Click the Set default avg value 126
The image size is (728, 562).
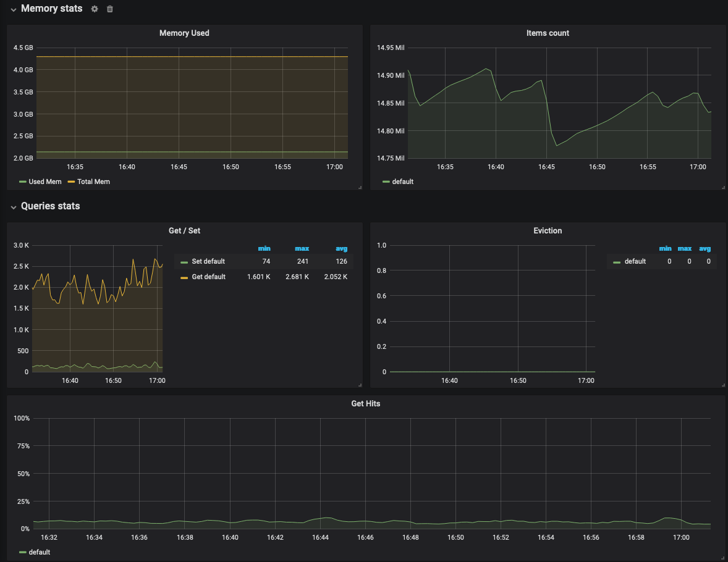coord(341,261)
